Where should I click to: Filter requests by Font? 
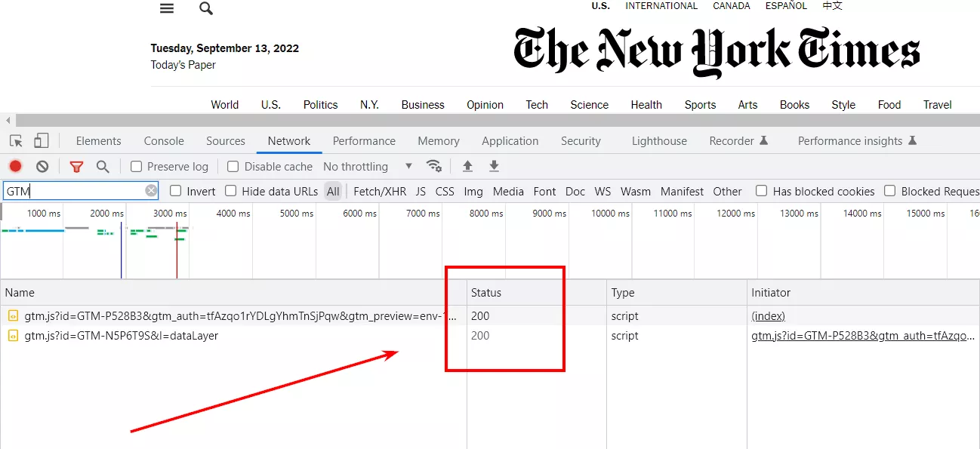pos(544,192)
